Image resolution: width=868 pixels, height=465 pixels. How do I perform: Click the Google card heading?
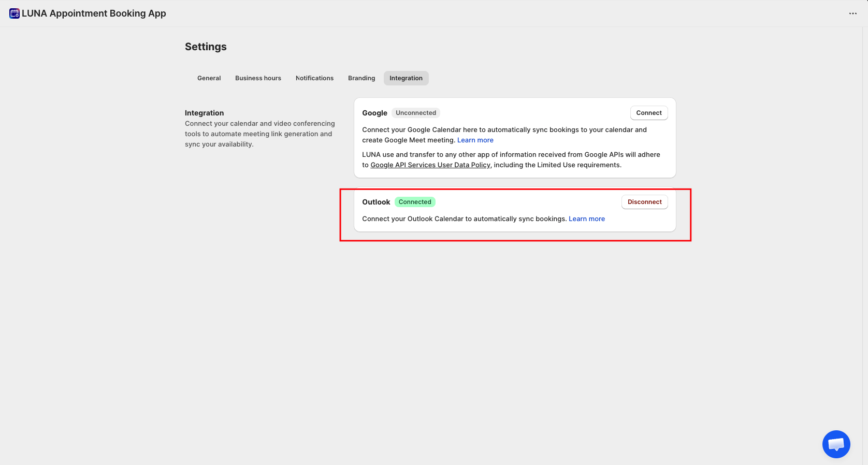tap(375, 113)
